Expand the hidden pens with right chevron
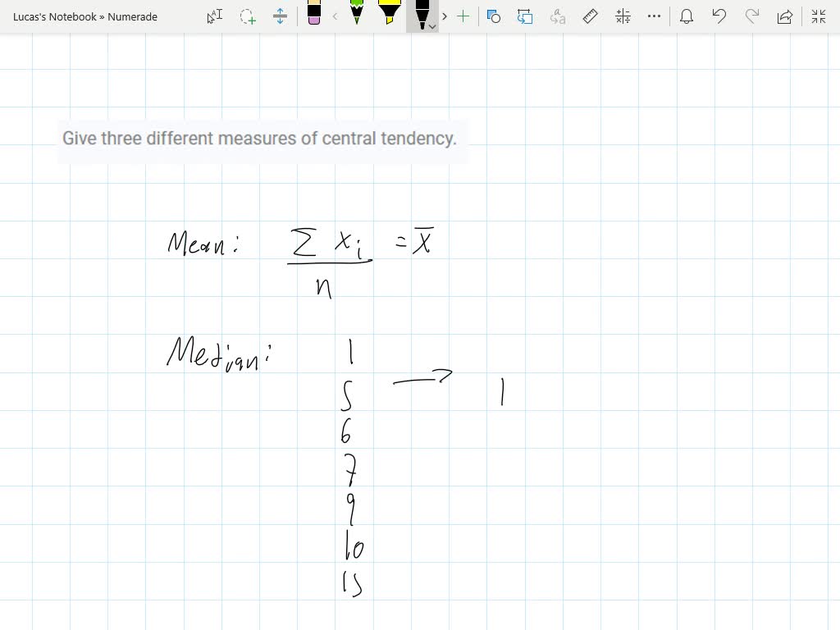The image size is (840, 630). [444, 16]
